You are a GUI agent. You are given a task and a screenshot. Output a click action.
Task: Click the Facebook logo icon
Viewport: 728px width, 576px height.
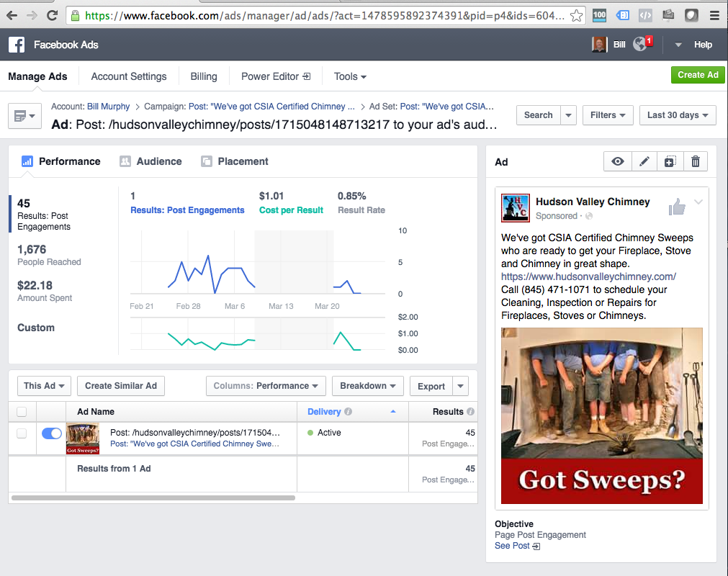pyautogui.click(x=17, y=45)
